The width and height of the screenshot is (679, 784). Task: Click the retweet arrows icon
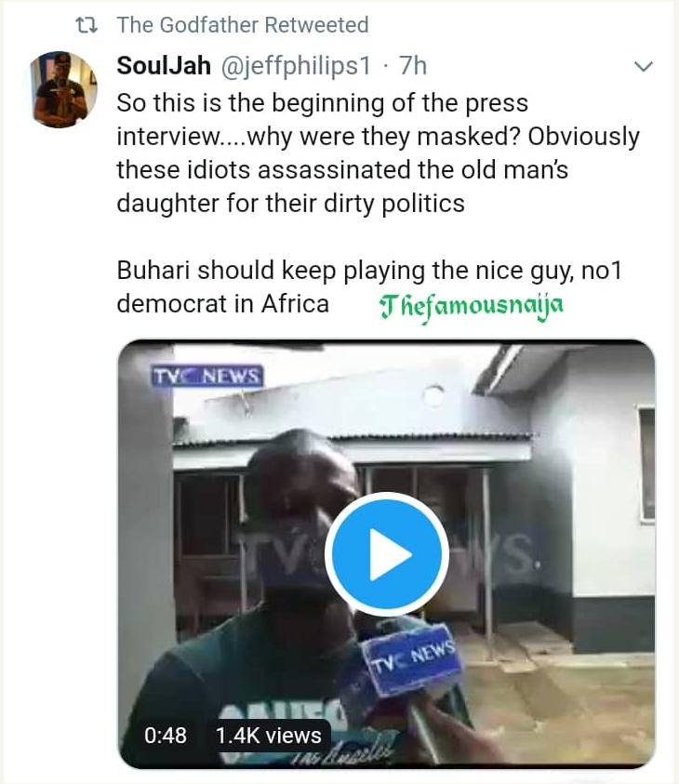coord(87,24)
